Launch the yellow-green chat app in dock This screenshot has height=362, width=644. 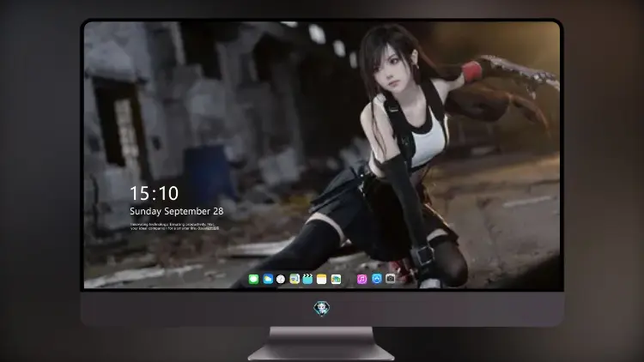(295, 279)
